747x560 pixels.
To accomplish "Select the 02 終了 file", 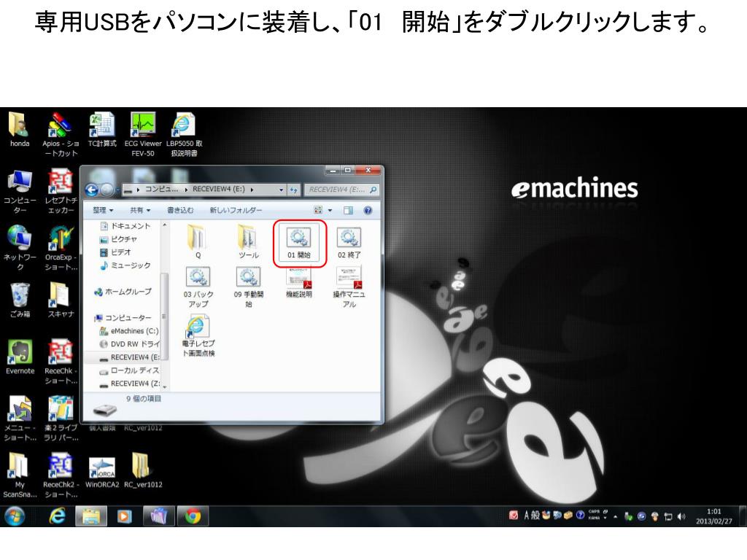I will pyautogui.click(x=349, y=243).
